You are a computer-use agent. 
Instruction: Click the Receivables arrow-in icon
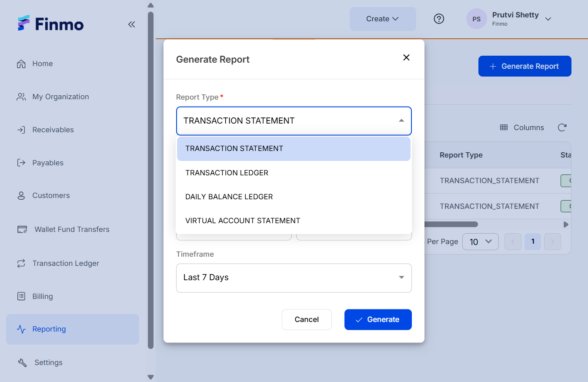coord(21,130)
